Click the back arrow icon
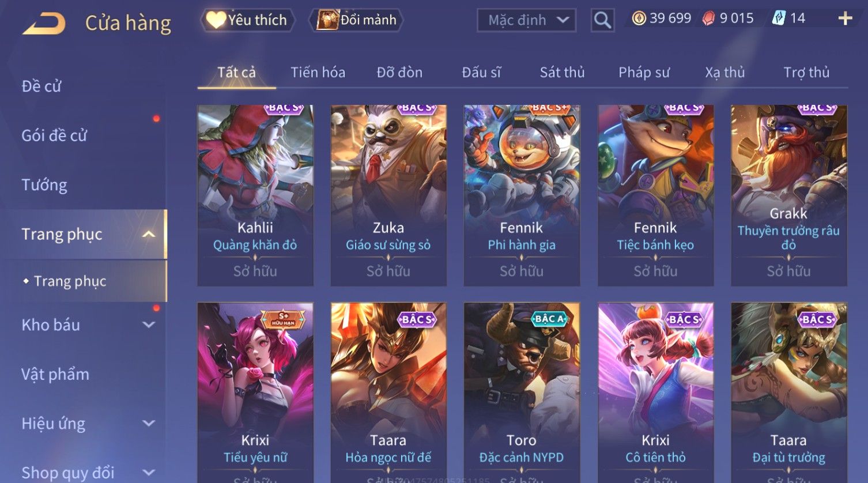Image resolution: width=868 pixels, height=483 pixels. 44,24
